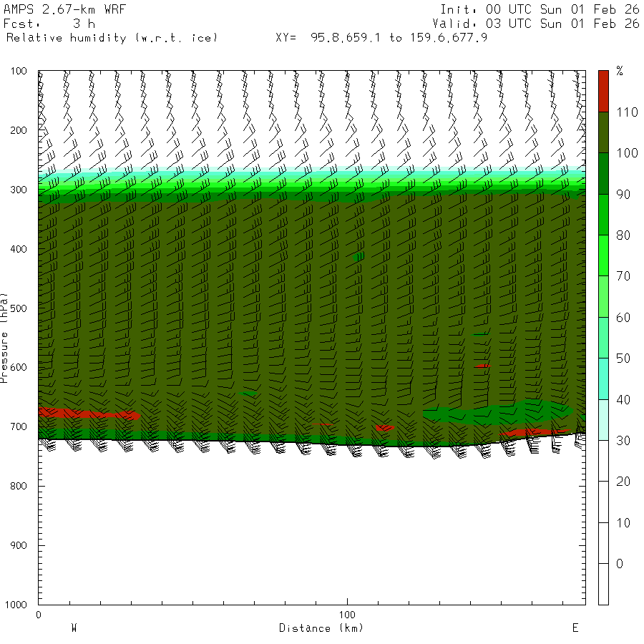Click the color bar '110' value label
This screenshot has height=644, width=644.
pyautogui.click(x=627, y=112)
